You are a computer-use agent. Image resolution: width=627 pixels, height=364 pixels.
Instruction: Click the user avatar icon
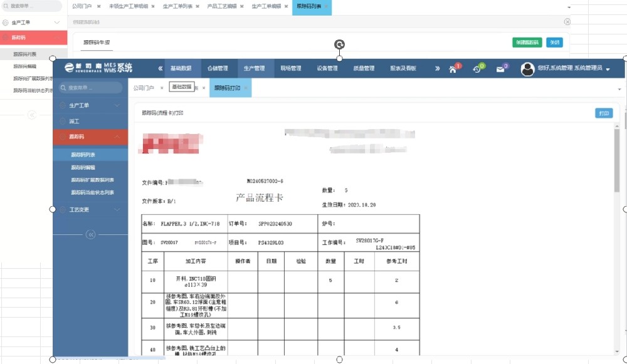[527, 69]
